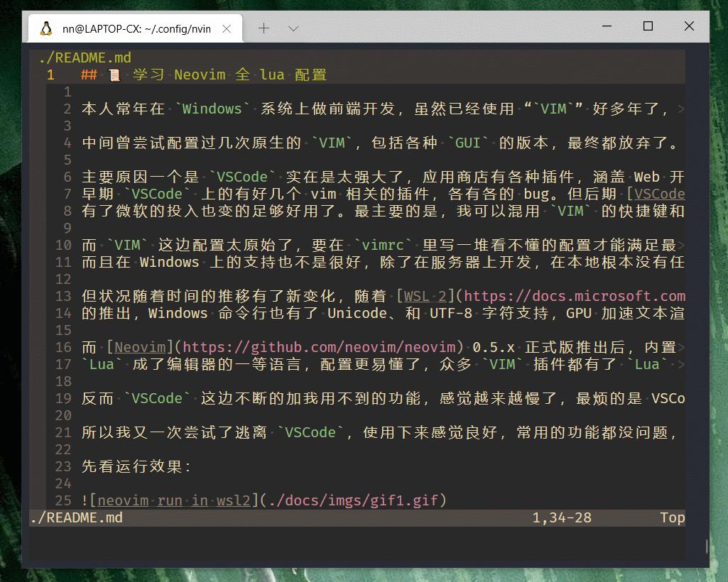The image size is (728, 582).
Task: Click the Linux penguin icon on terminal tab
Action: point(45,28)
